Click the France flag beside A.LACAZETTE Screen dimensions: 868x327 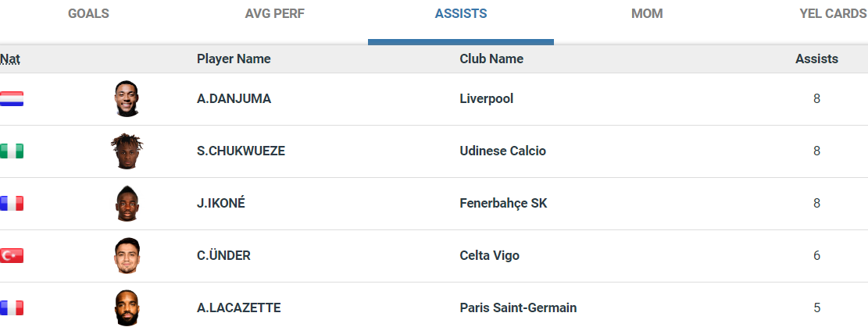[x=12, y=307]
